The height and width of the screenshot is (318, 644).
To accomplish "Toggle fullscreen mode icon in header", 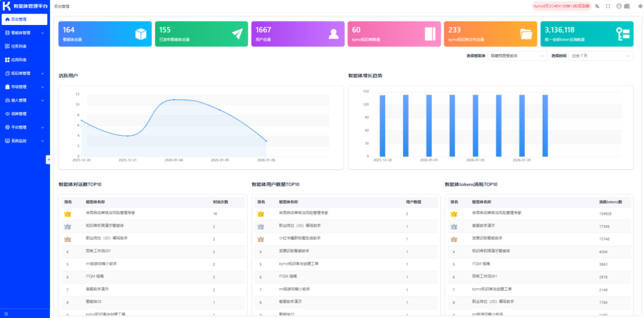I will 608,6.
